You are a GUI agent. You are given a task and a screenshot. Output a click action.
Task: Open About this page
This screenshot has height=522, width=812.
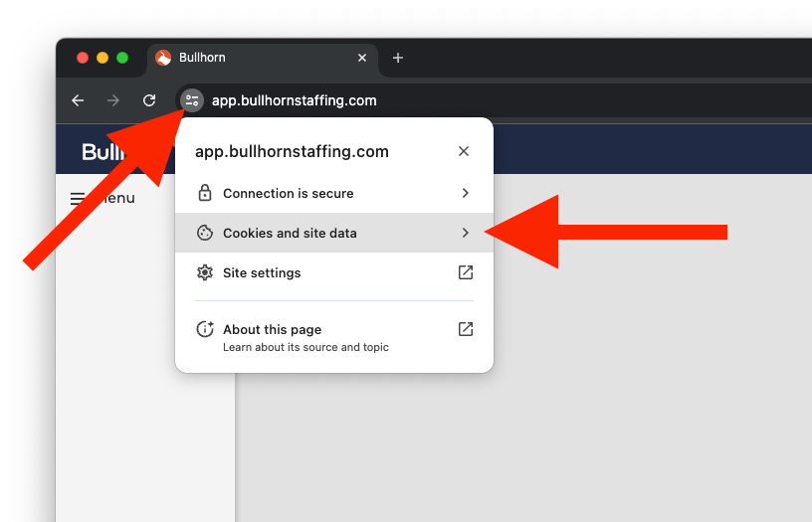334,337
